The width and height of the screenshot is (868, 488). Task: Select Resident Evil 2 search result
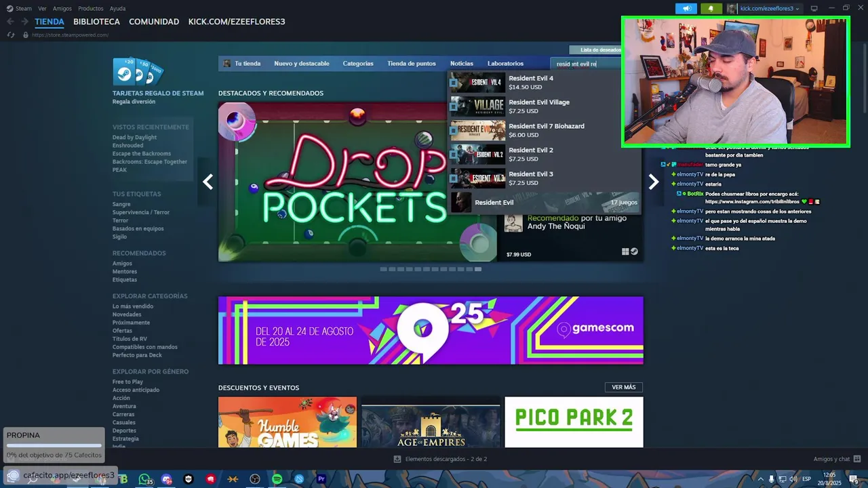(x=545, y=155)
